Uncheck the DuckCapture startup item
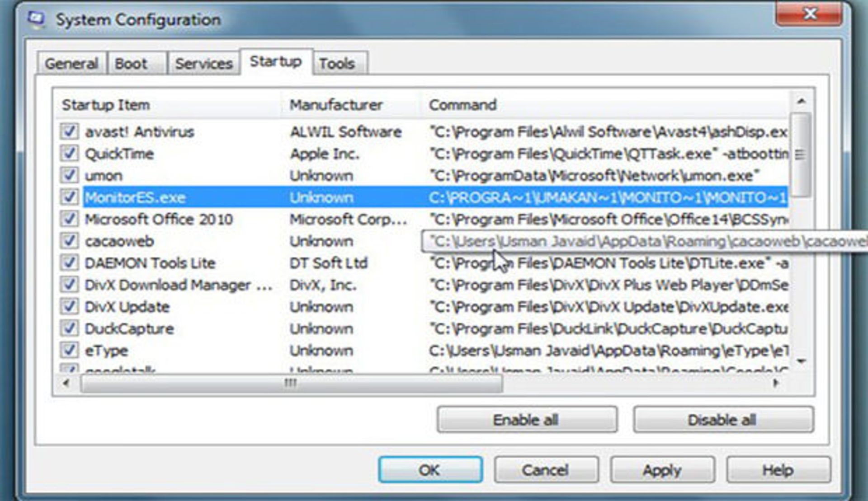 pos(69,328)
